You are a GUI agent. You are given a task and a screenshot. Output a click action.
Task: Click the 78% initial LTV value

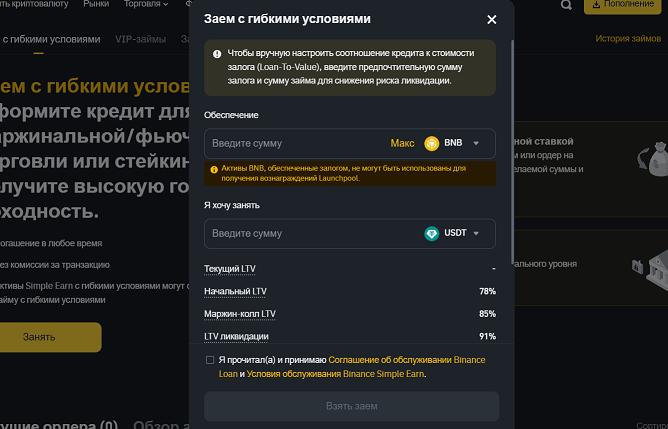pos(487,291)
